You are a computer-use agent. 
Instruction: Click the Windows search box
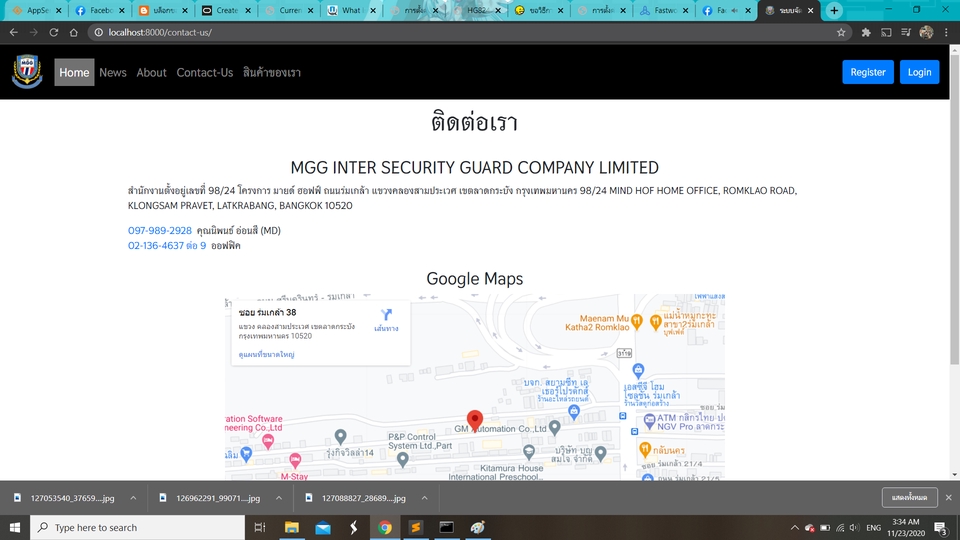[x=138, y=527]
